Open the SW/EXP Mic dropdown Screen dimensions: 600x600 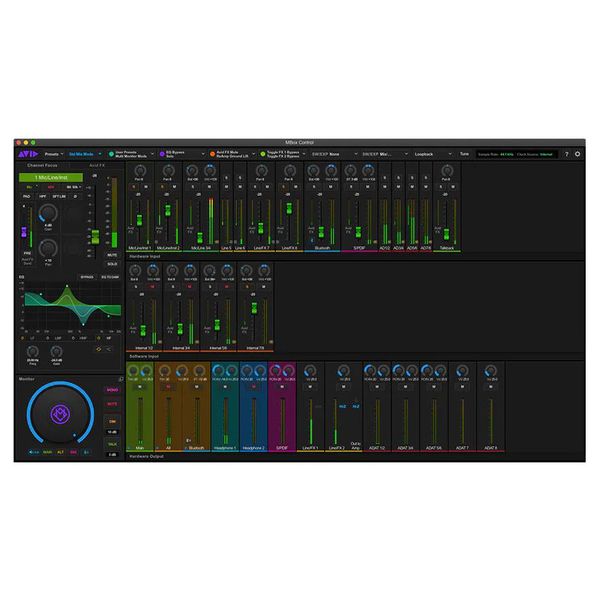click(385, 154)
